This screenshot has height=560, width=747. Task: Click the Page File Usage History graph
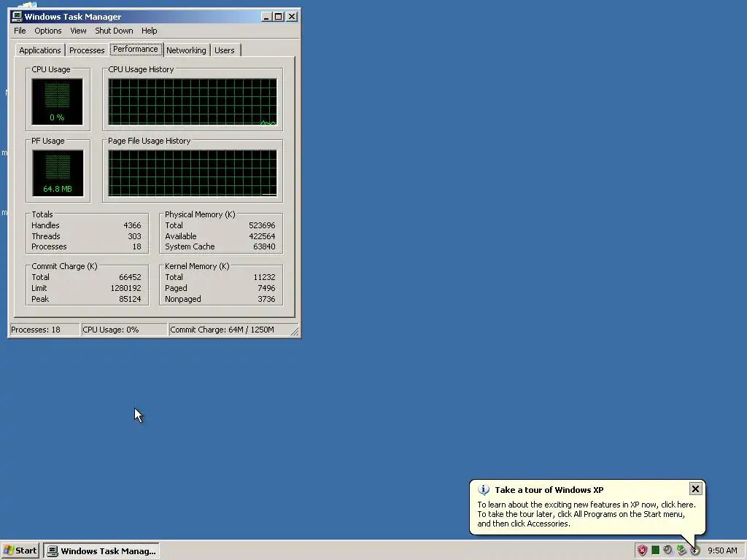(x=193, y=174)
